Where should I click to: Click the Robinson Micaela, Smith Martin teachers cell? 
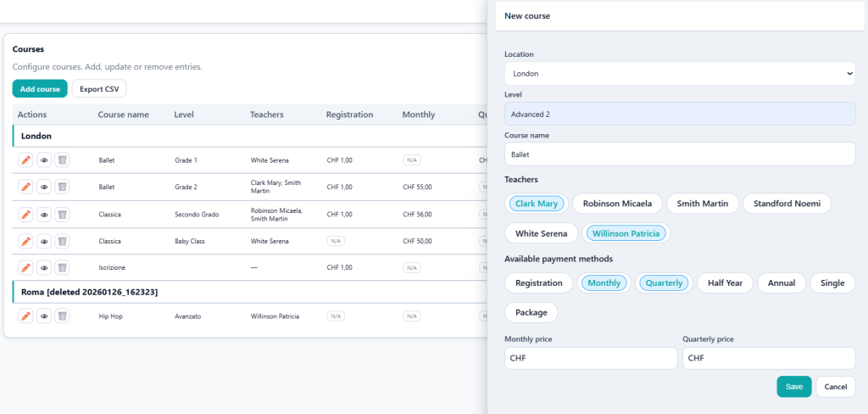[277, 214]
